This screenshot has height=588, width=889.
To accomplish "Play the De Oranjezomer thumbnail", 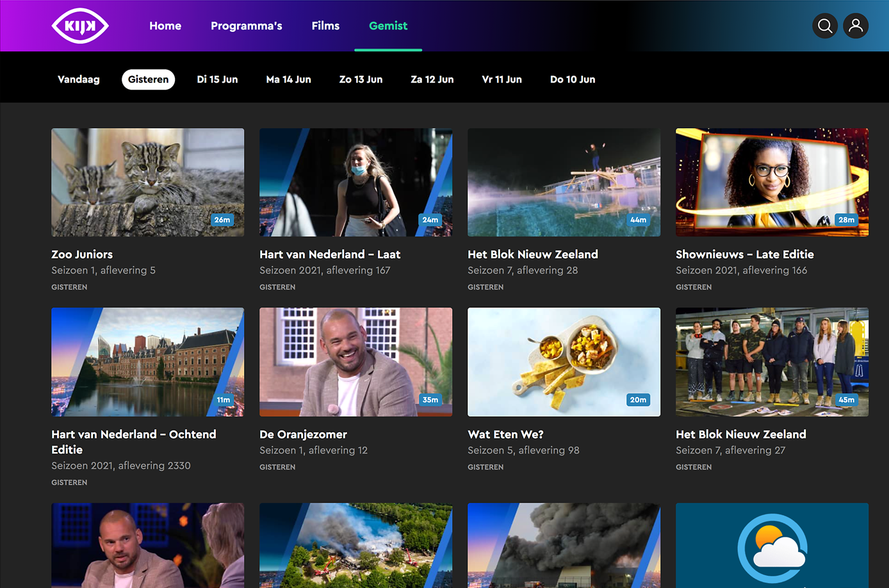I will [355, 362].
